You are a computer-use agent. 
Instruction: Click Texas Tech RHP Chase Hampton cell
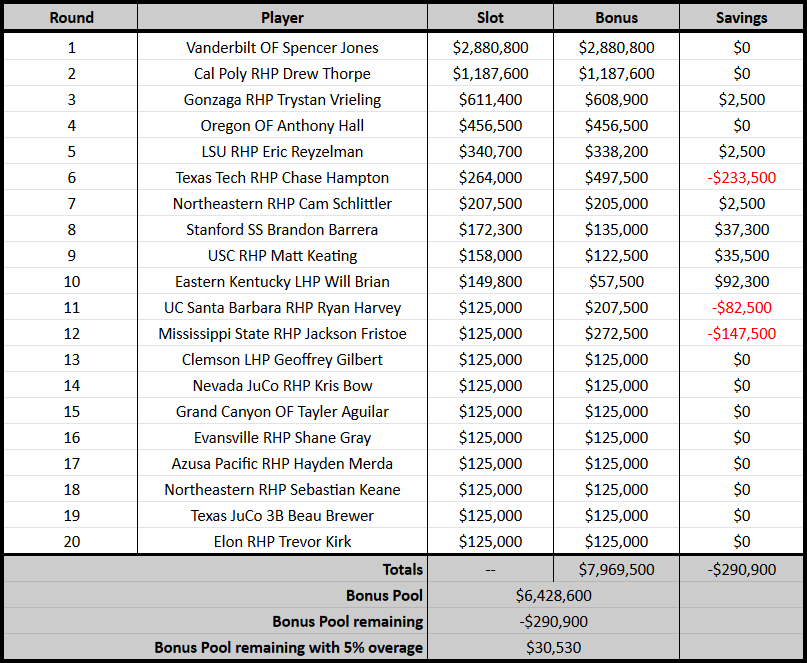coord(283,178)
